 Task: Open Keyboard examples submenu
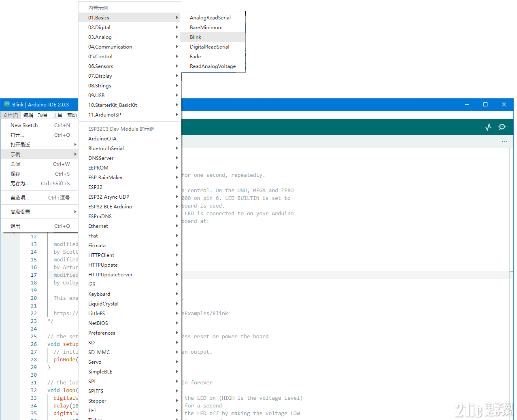click(130, 294)
